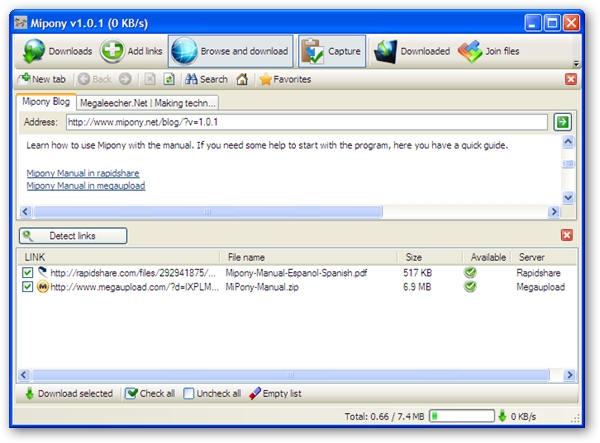Expand the main toolbar overflow arrow
The height and width of the screenshot is (443, 600).
pyautogui.click(x=576, y=64)
